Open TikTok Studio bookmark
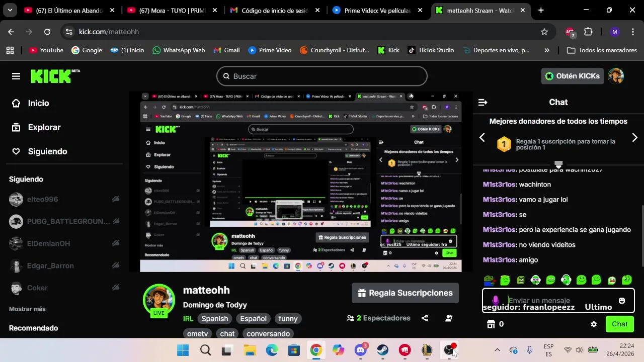The image size is (644, 362). tap(431, 50)
